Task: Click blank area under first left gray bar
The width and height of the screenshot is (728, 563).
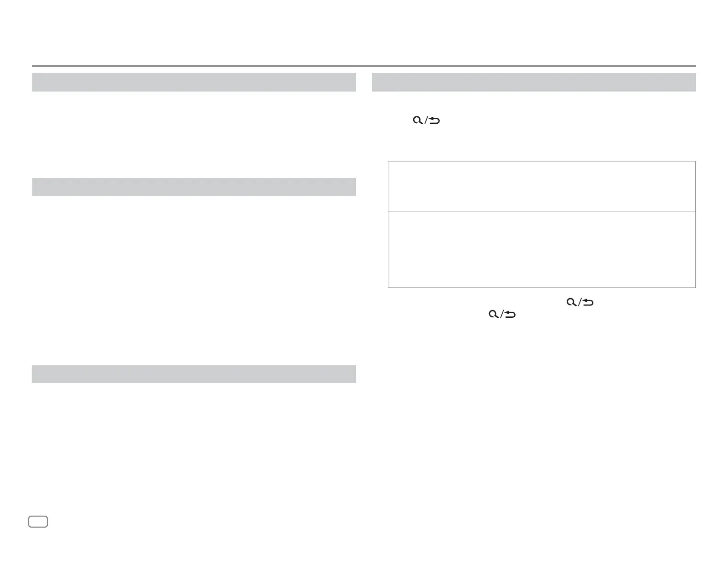Action: pyautogui.click(x=194, y=133)
